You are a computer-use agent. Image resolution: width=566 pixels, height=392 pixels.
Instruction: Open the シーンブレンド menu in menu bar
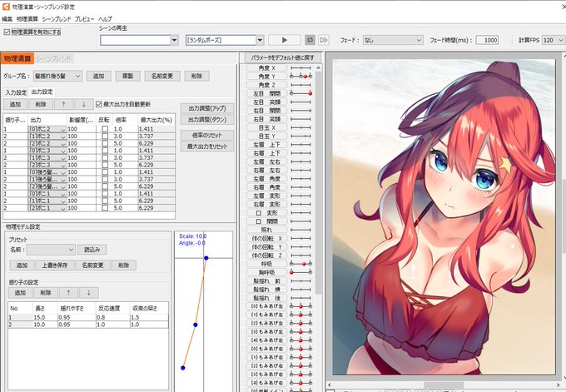pyautogui.click(x=57, y=19)
